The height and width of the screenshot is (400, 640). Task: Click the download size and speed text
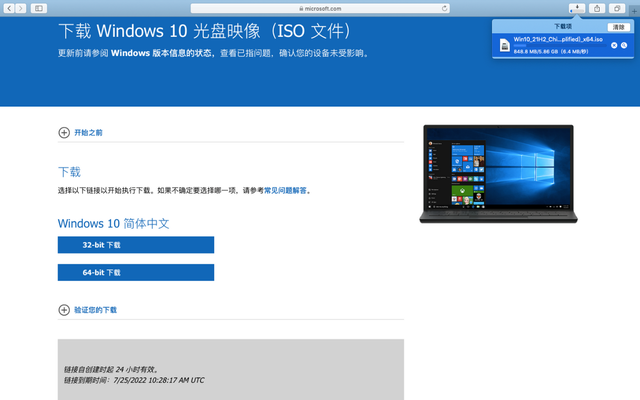(x=551, y=51)
